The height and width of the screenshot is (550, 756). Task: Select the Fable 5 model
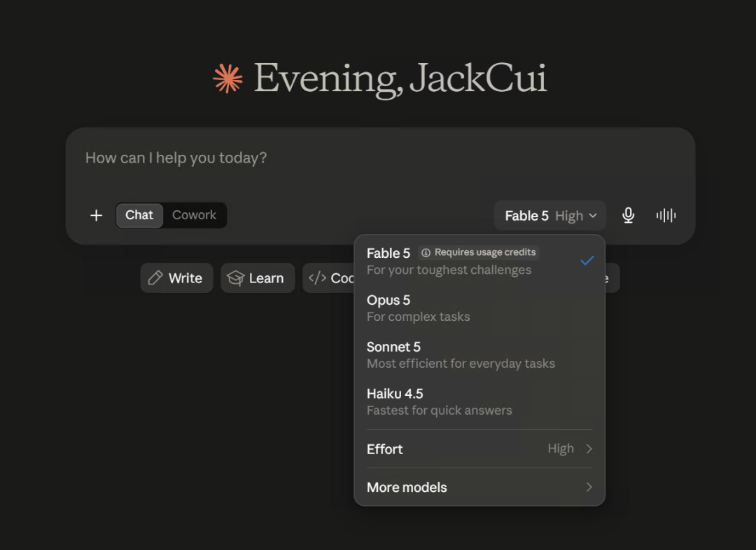pyautogui.click(x=479, y=261)
